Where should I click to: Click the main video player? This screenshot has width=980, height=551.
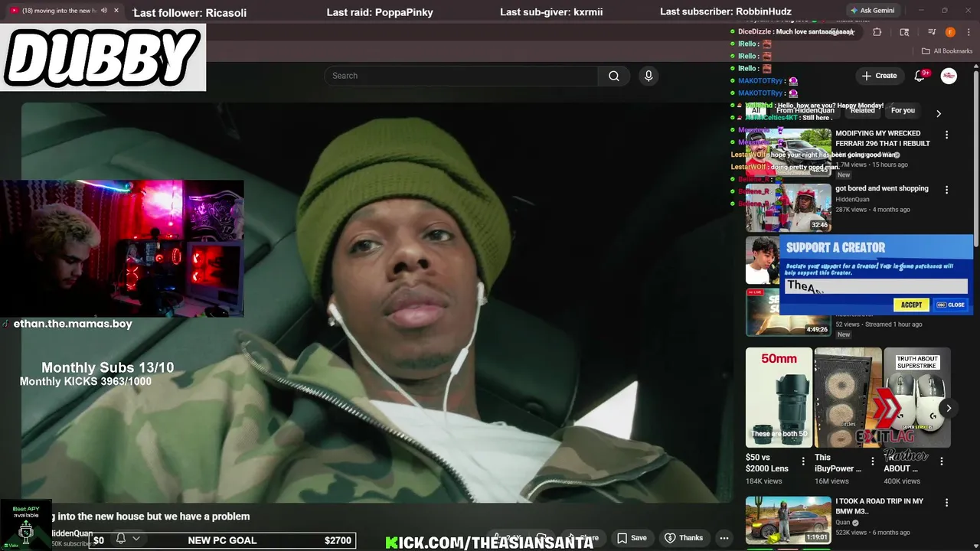coord(377,302)
